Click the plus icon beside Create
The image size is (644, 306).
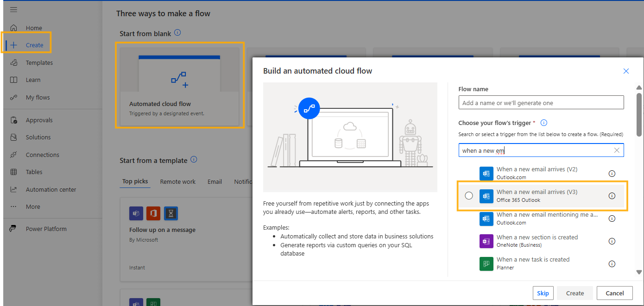point(14,45)
